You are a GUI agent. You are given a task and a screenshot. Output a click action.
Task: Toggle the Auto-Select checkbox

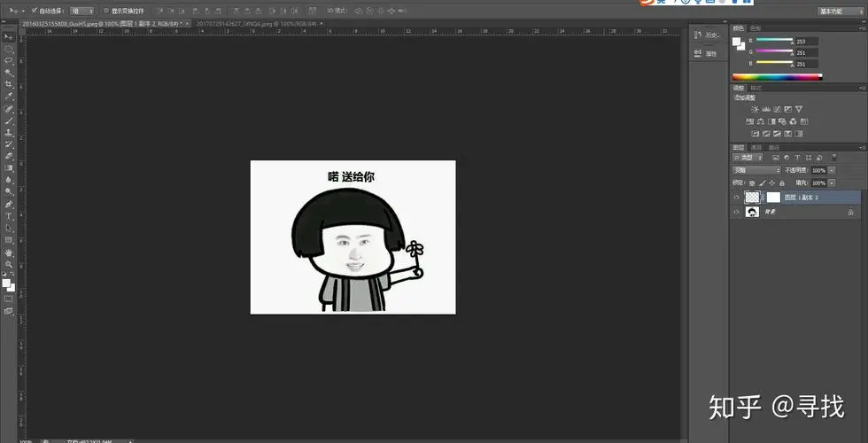pyautogui.click(x=35, y=11)
